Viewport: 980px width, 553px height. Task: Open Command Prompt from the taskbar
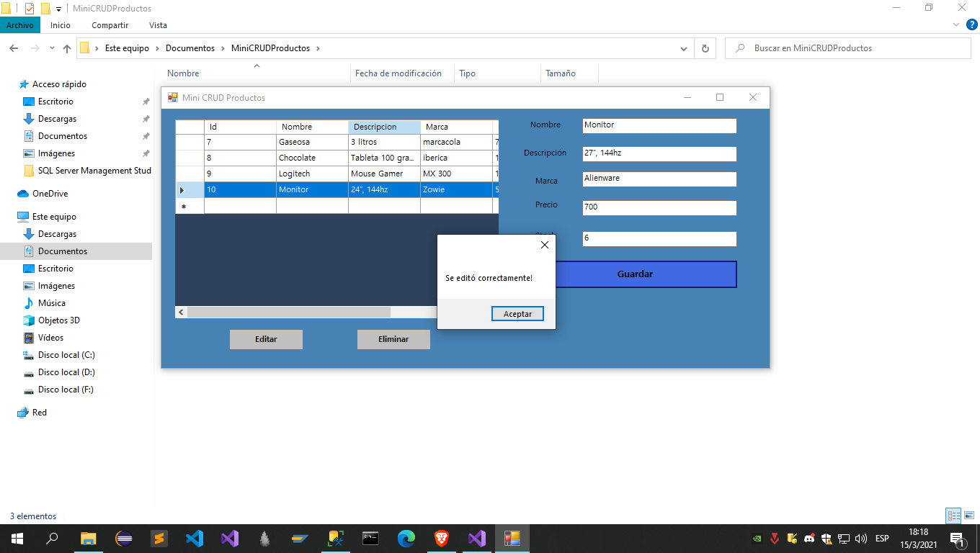370,538
